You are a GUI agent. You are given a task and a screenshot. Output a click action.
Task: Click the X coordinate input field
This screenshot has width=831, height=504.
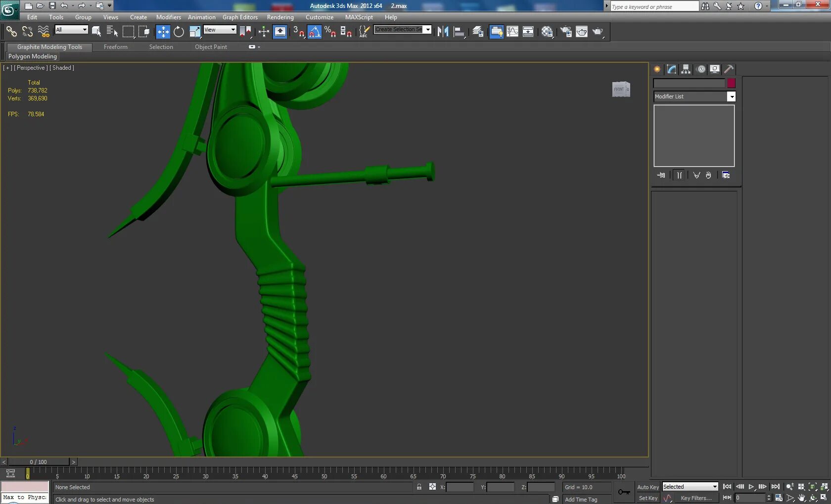pos(460,487)
